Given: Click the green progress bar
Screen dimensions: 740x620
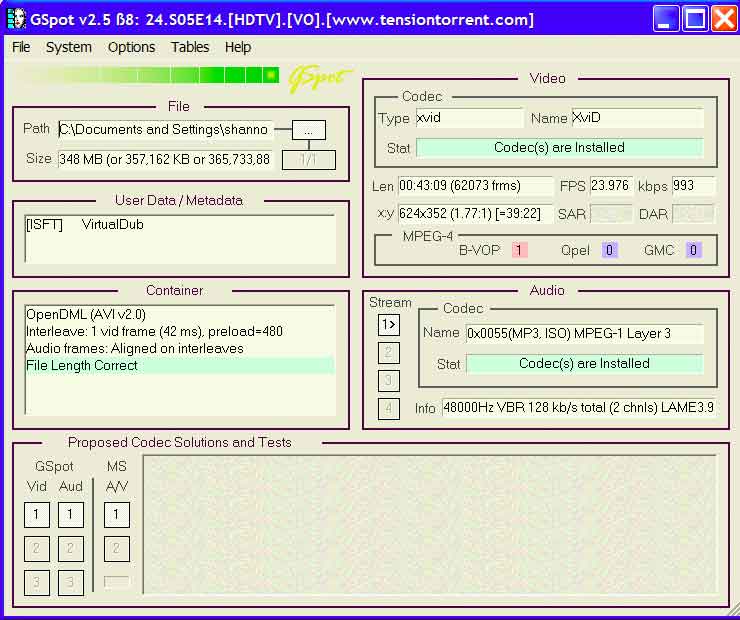Looking at the screenshot, I should pos(149,75).
